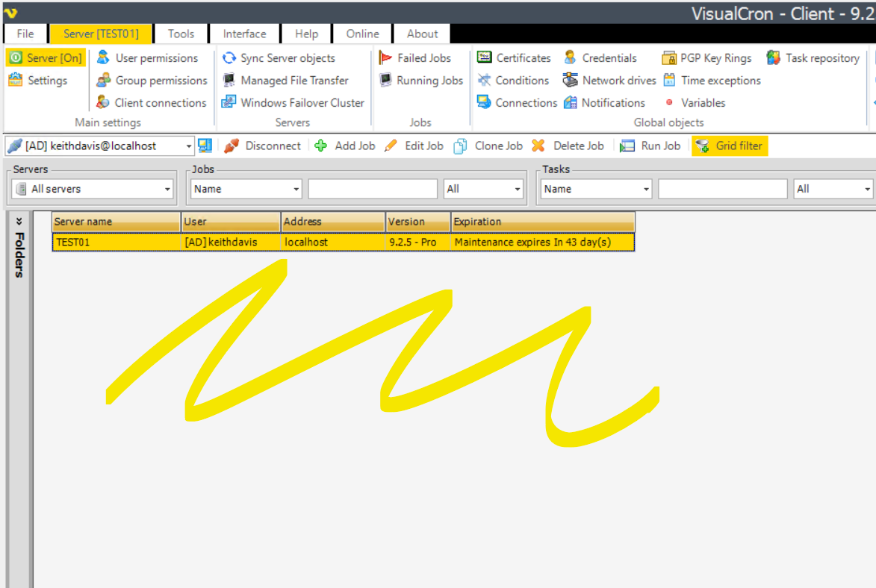Click the Network drives icon
Image resolution: width=876 pixels, height=588 pixels.
[x=570, y=80]
